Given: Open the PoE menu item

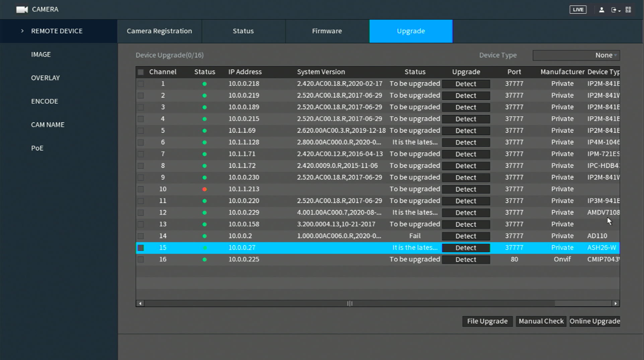Looking at the screenshot, I should pos(37,148).
